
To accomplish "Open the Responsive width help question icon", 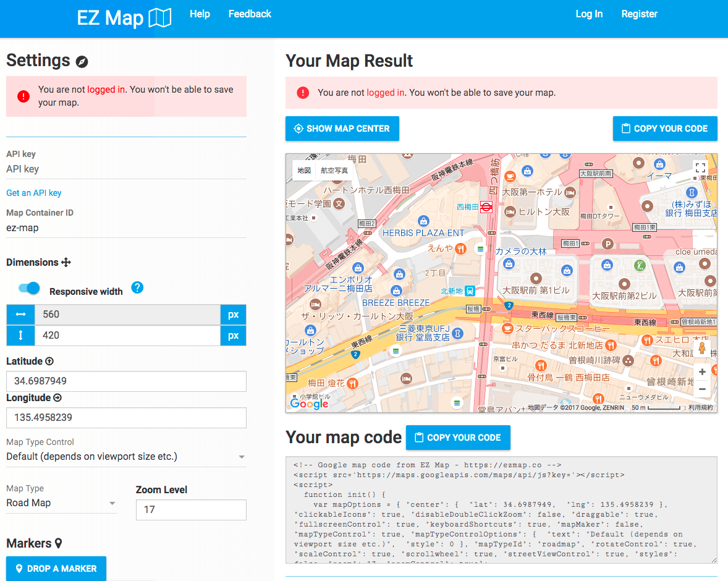I will (x=137, y=288).
